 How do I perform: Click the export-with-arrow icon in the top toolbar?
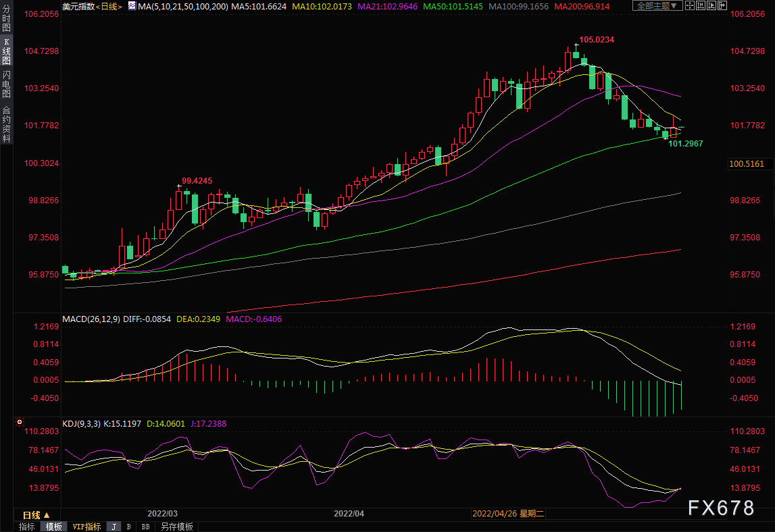coord(722,5)
